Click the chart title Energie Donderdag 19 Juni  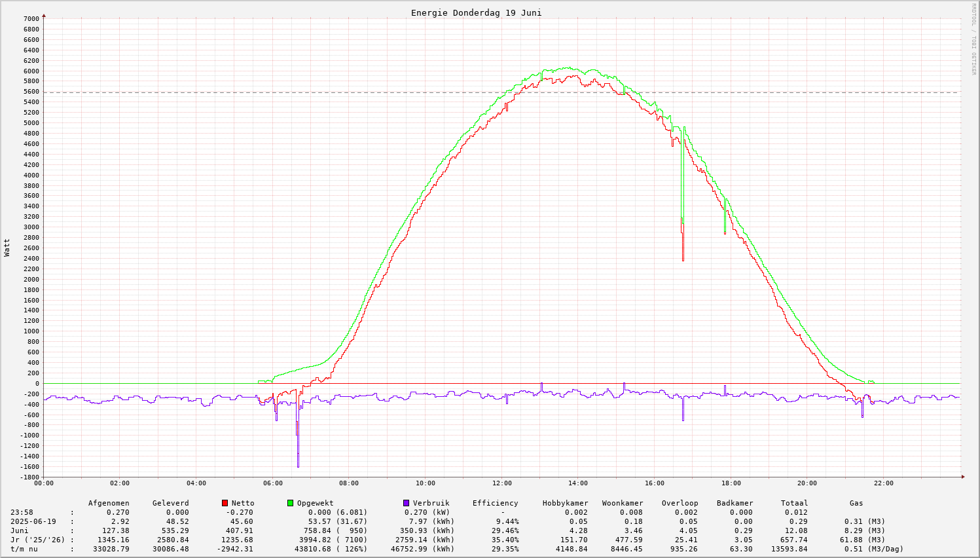click(476, 12)
